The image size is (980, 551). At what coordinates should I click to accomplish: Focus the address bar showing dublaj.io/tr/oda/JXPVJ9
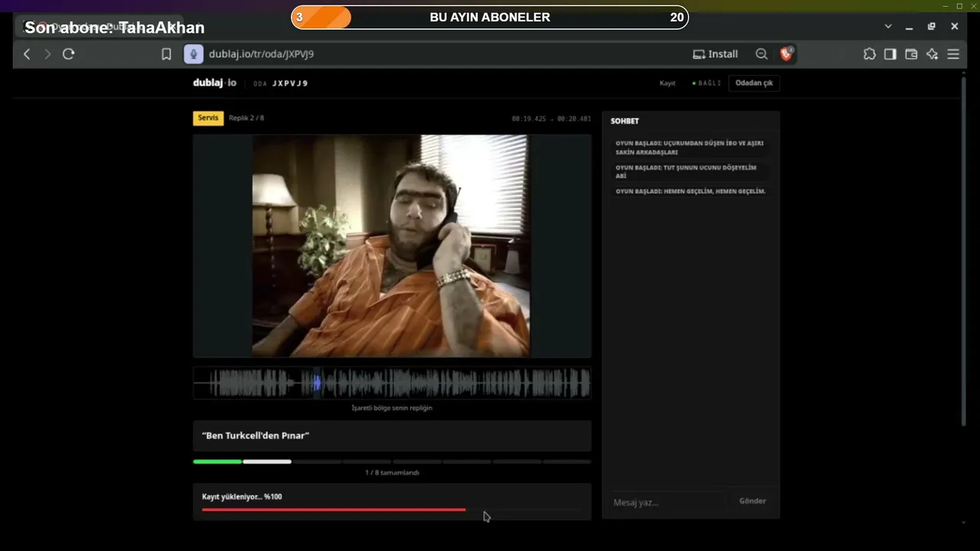pyautogui.click(x=261, y=54)
